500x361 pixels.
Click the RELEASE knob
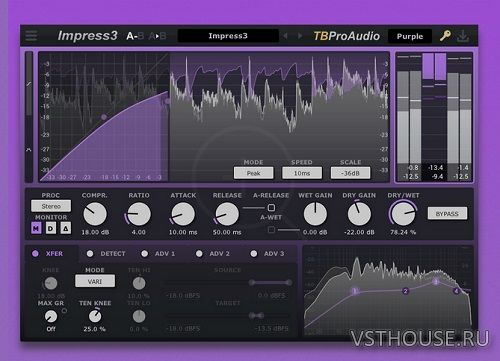(x=227, y=214)
